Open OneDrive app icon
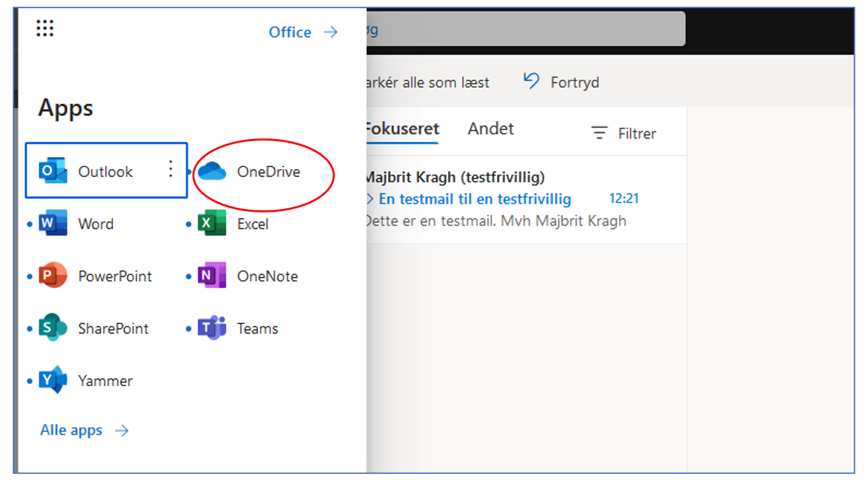 point(213,171)
